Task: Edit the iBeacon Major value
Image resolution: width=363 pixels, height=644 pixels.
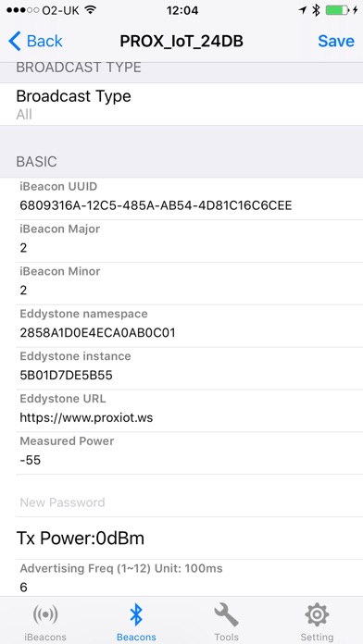Action: (x=190, y=241)
